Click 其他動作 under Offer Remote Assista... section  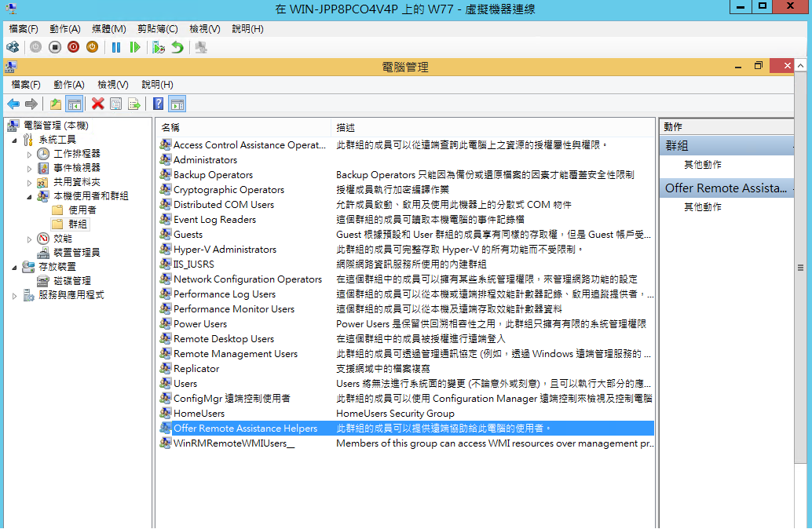pos(702,207)
